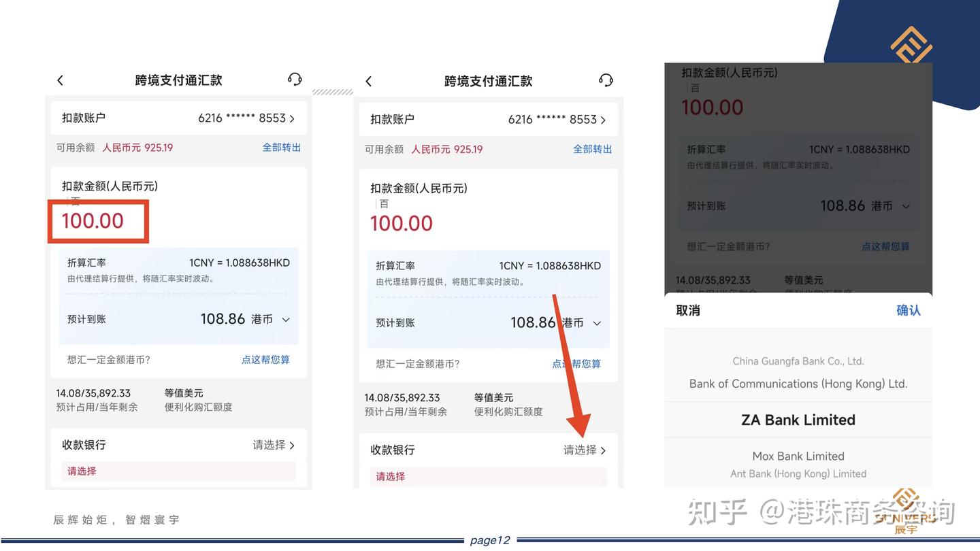
Task: Tap the back arrow on the middle screen
Action: [368, 81]
